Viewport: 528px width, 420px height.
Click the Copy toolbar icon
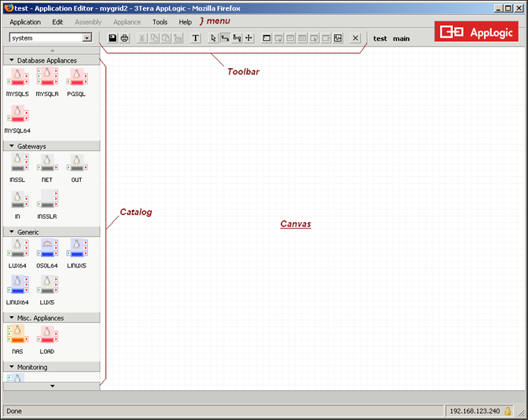click(x=154, y=38)
